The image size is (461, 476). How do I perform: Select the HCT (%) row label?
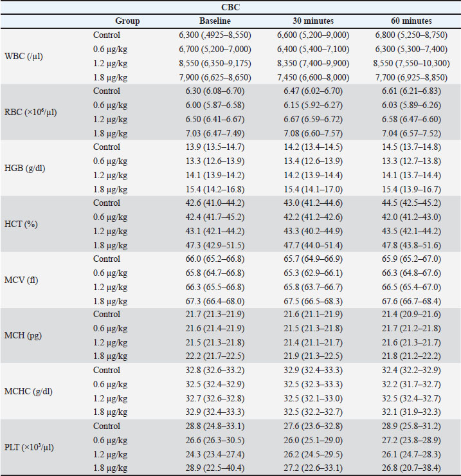[x=21, y=224]
